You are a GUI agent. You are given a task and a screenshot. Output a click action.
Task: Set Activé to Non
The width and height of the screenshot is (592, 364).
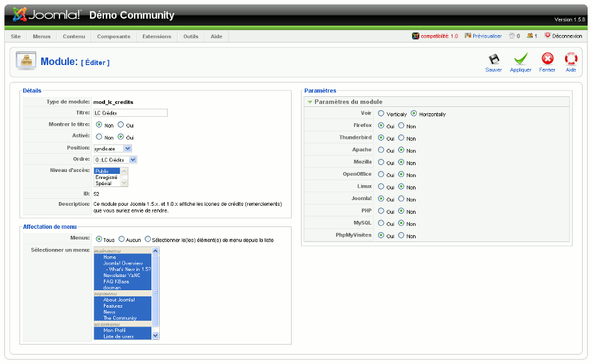99,136
